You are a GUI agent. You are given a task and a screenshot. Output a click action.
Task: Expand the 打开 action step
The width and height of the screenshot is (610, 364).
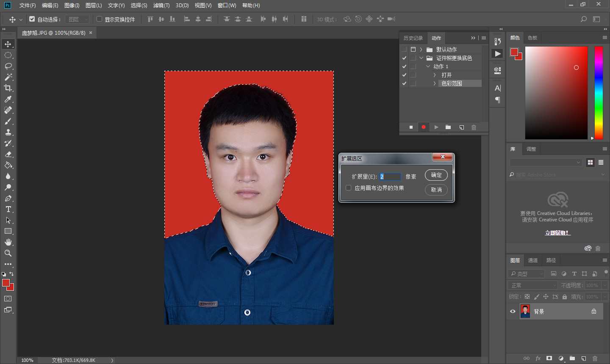pos(435,75)
